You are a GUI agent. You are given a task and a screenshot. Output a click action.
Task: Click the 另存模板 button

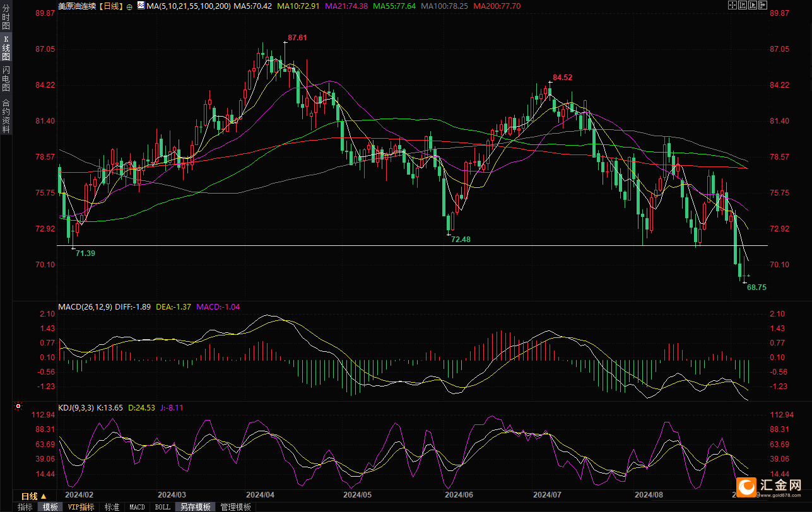pyautogui.click(x=195, y=507)
